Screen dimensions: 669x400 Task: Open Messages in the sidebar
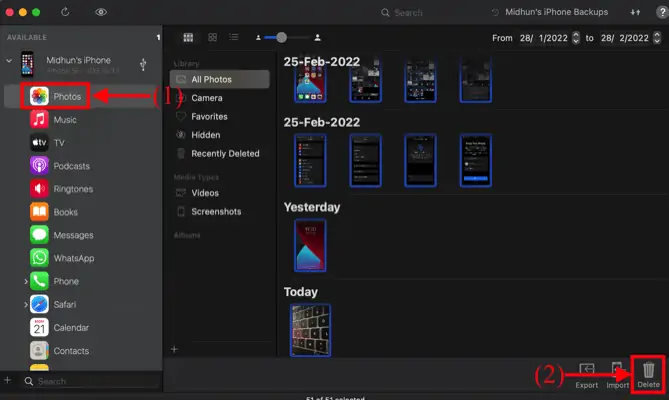(72, 235)
